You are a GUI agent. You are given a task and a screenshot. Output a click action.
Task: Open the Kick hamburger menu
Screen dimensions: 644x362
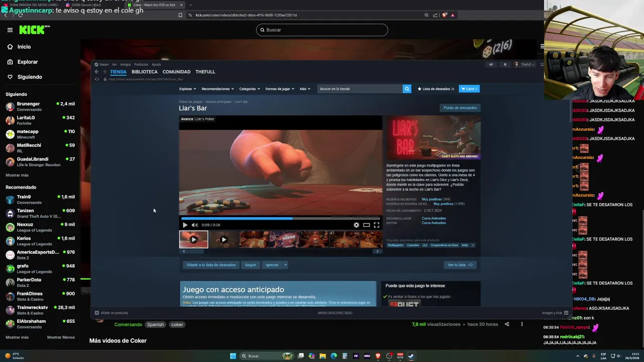(10, 30)
